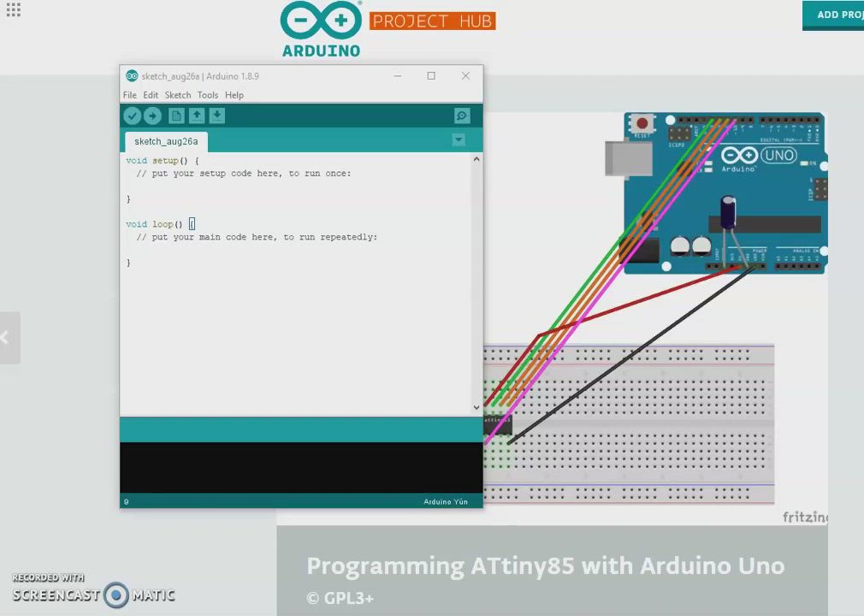
Task: Click the Verify checkmark icon
Action: click(x=132, y=116)
